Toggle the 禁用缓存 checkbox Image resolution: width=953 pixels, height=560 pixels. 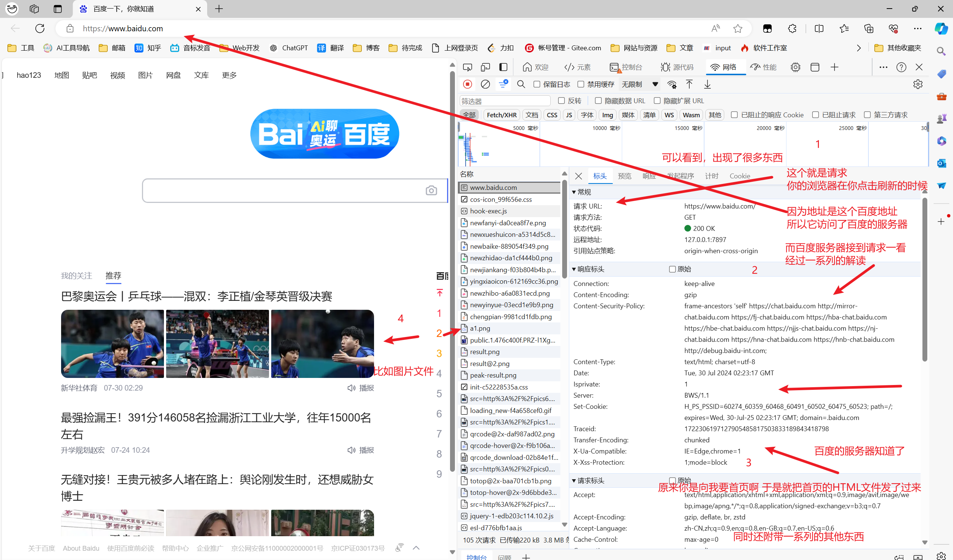coord(581,84)
